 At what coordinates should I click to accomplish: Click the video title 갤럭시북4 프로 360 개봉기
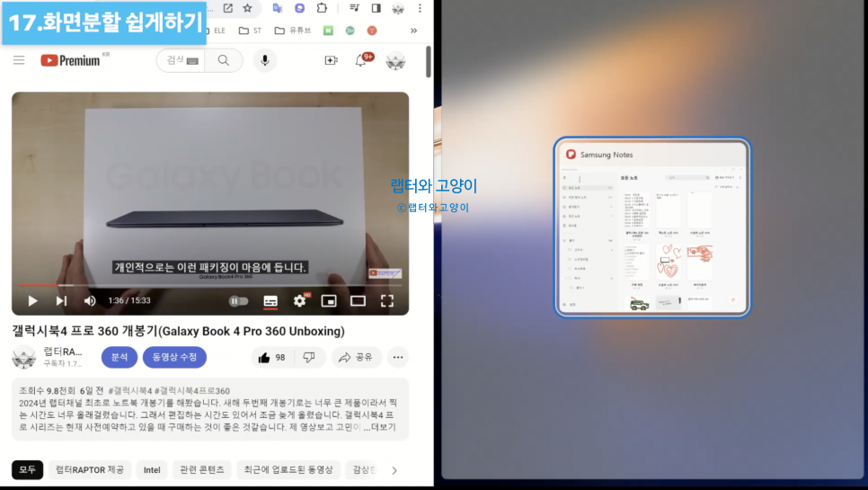pyautogui.click(x=178, y=331)
